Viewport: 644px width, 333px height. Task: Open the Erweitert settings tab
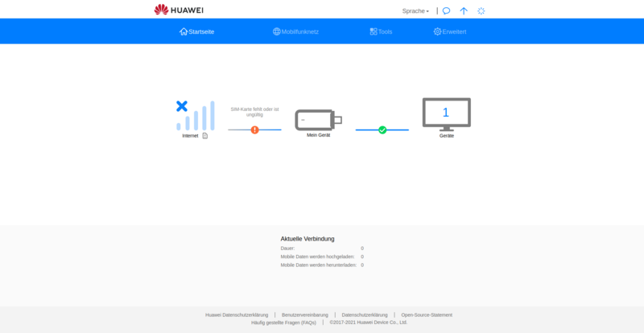(449, 31)
